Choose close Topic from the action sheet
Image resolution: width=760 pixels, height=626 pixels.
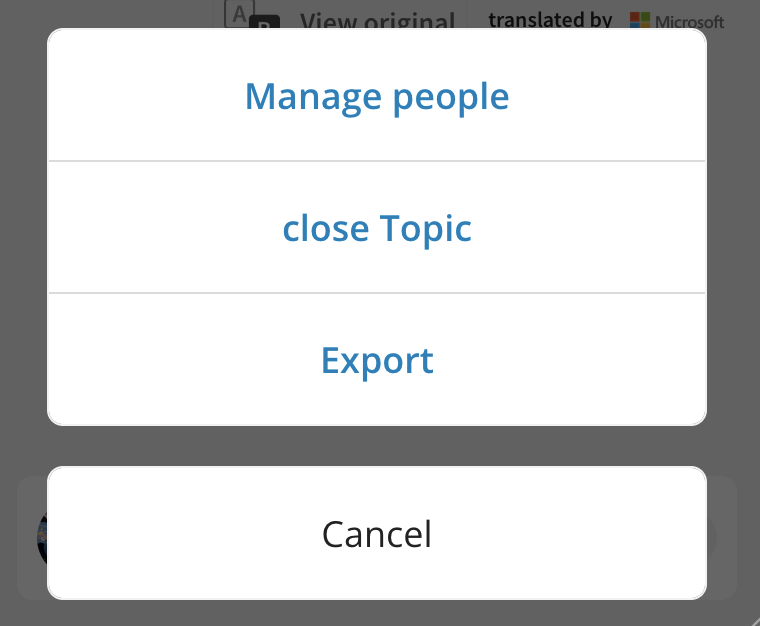point(377,227)
